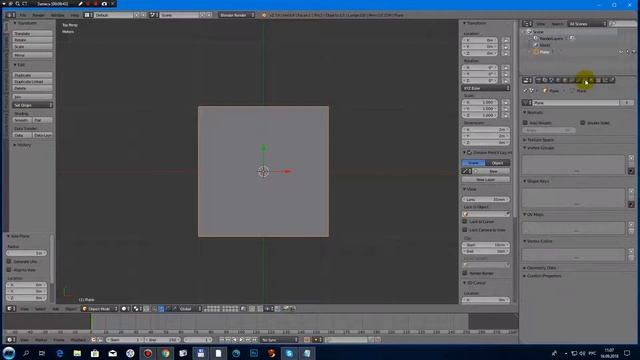Click the mesh data browse icon left of Plane name field
This screenshot has height=360, width=640.
pos(527,102)
